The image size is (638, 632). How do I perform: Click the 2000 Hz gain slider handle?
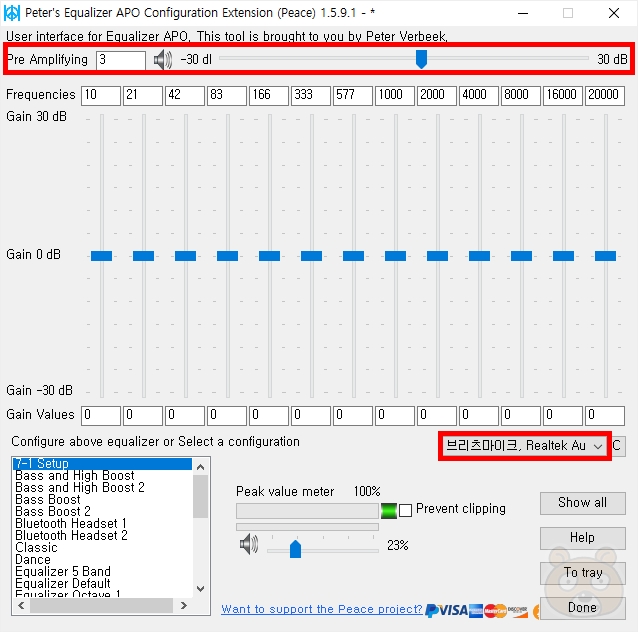(437, 256)
